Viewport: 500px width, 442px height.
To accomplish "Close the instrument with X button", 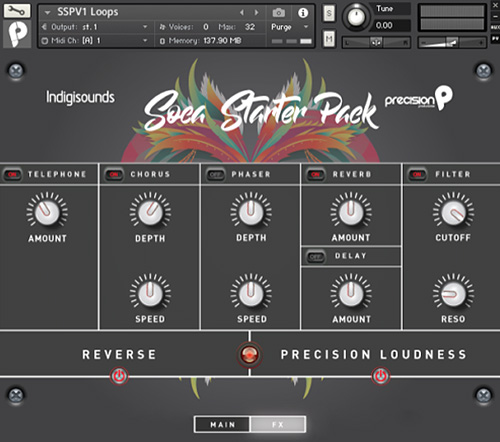I will click(x=495, y=5).
